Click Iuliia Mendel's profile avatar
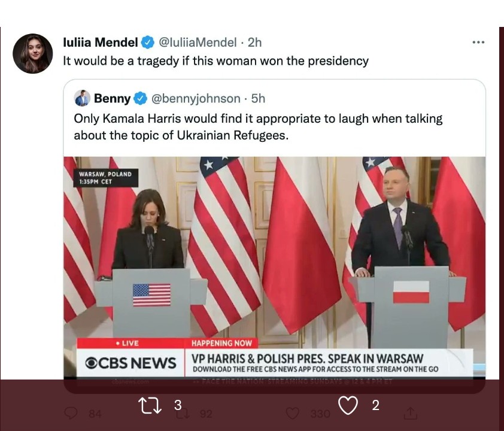The width and height of the screenshot is (504, 431). click(33, 53)
